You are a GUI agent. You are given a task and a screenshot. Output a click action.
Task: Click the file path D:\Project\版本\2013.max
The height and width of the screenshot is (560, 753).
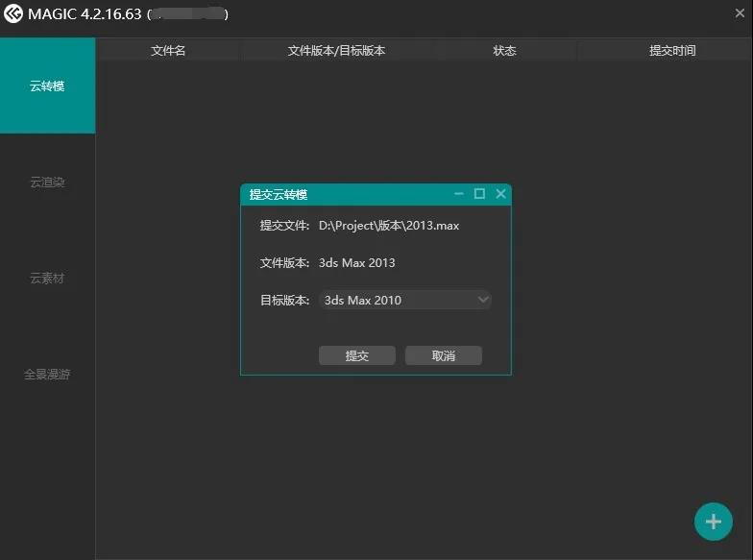(x=389, y=226)
